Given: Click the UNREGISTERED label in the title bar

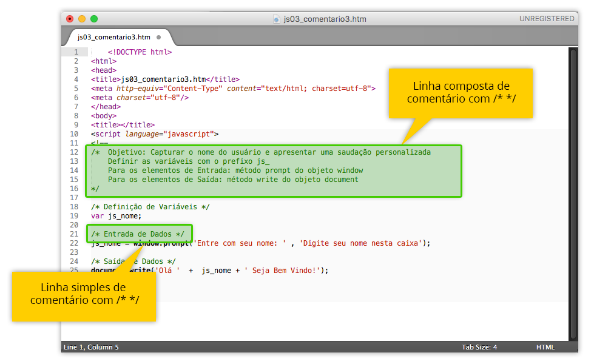Looking at the screenshot, I should (x=546, y=19).
